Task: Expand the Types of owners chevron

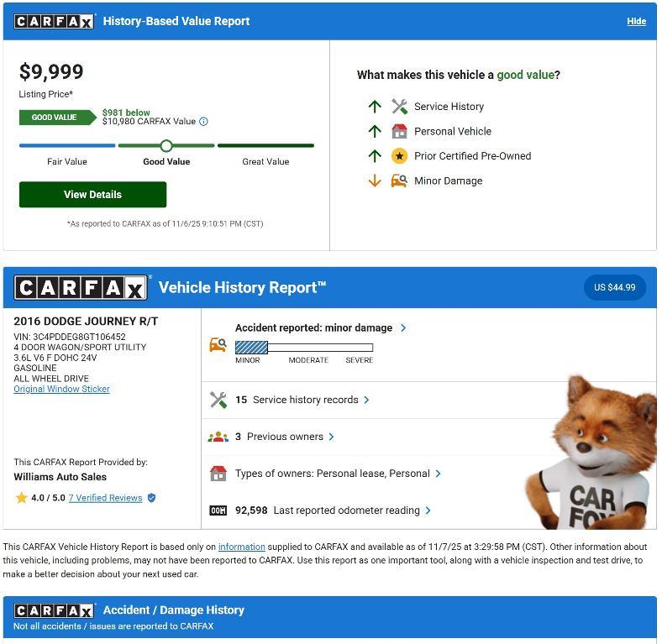Action: [439, 474]
